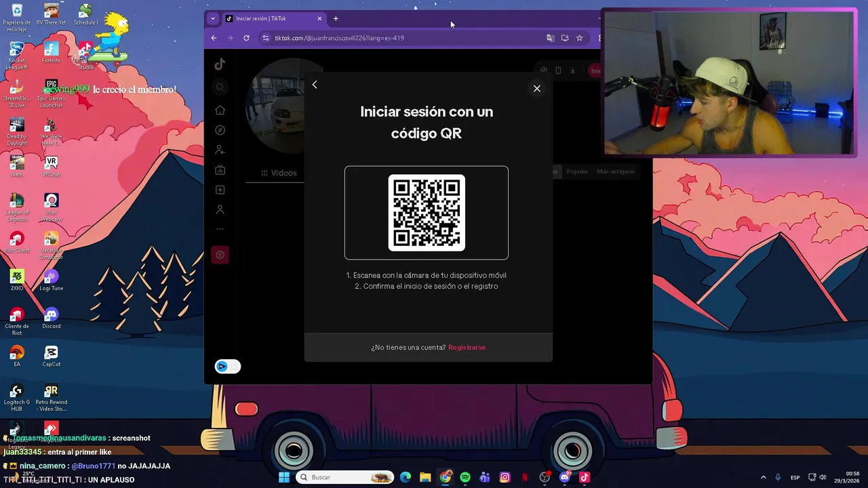Open Logitech G HUB desktop shortcut
Viewport: 868px width, 488px height.
point(17,398)
